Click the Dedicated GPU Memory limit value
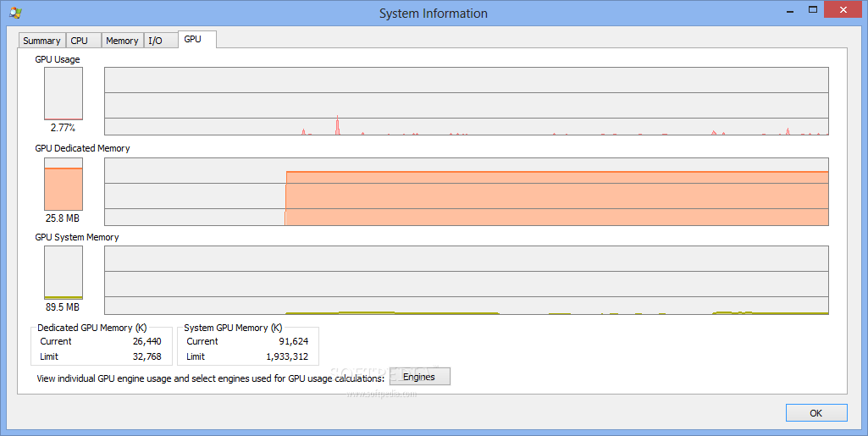The height and width of the screenshot is (436, 868). [147, 356]
